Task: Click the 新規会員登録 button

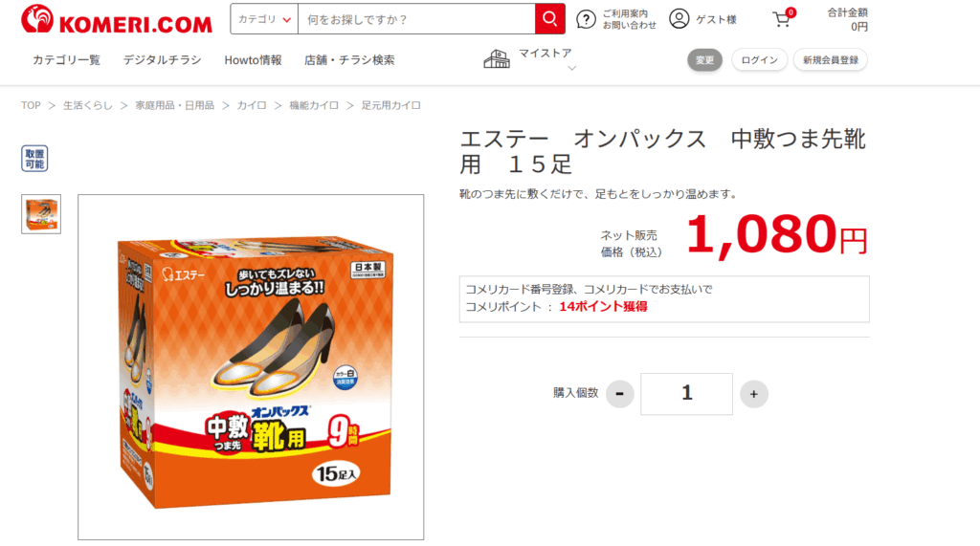Action: (x=831, y=60)
